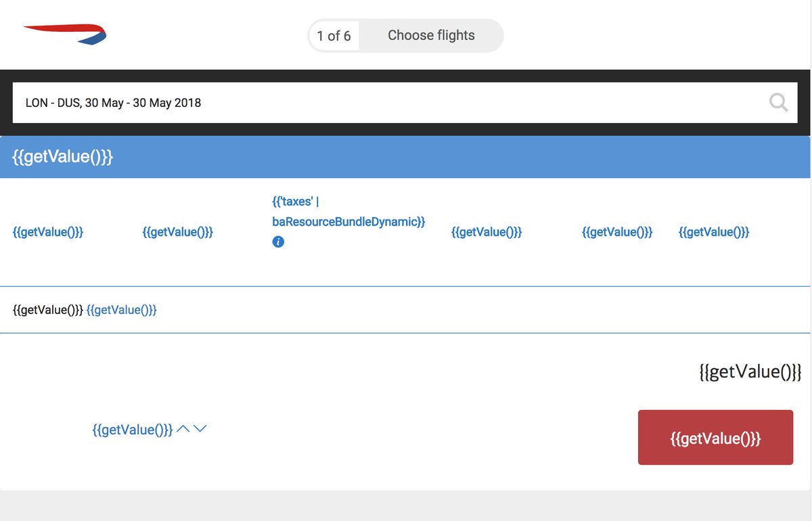Open the taxes info icon
Screen dimensions: 812x521
click(x=277, y=242)
